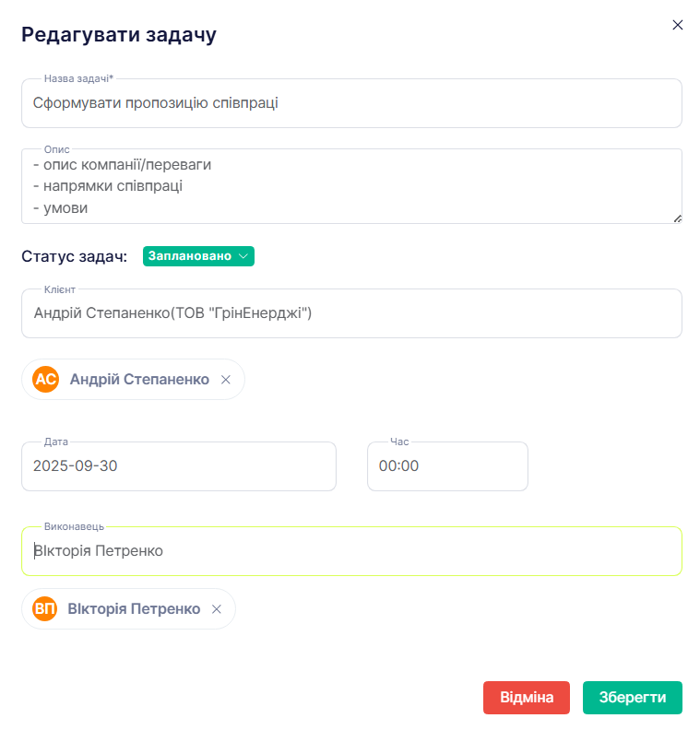Click the Редагувати задачу heading
The width and height of the screenshot is (700, 730).
(x=119, y=35)
